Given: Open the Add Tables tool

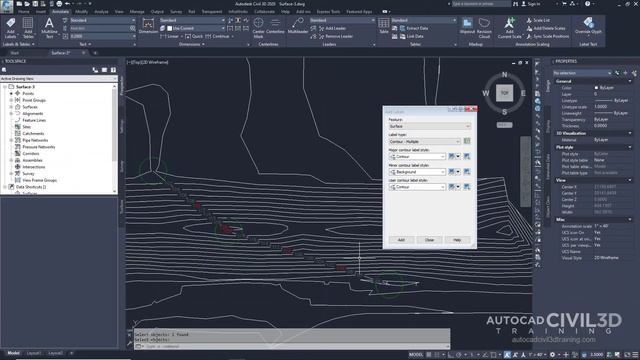Looking at the screenshot, I should point(28,28).
